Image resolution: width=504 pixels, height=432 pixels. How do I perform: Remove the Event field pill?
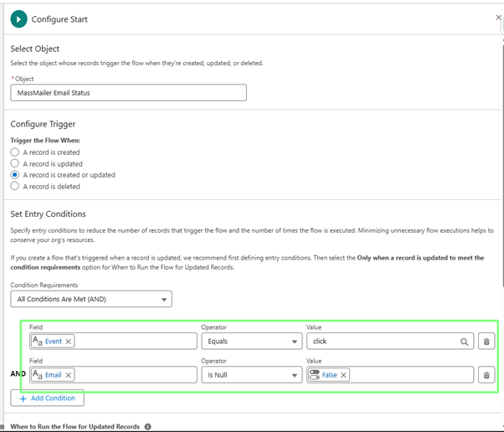tap(68, 342)
